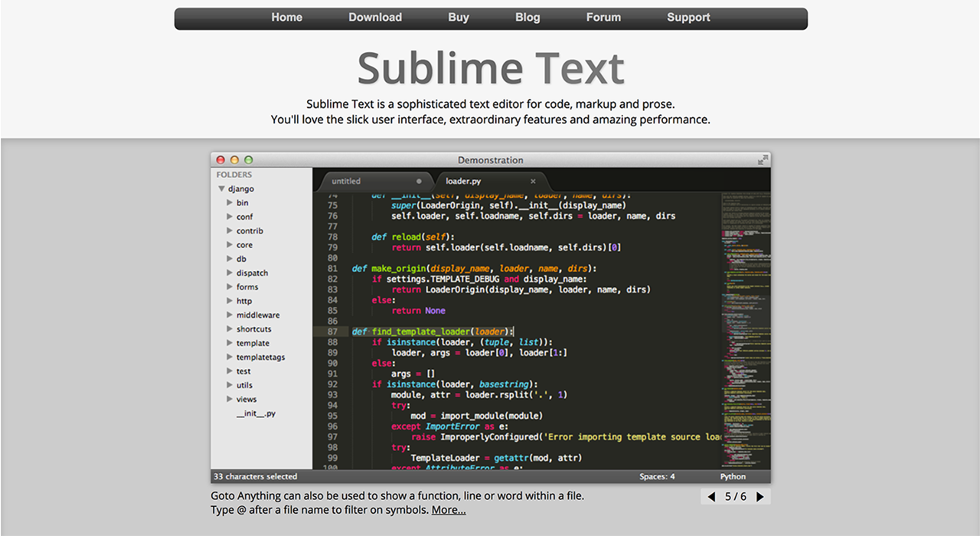Follow the More... link below the demo

(449, 510)
